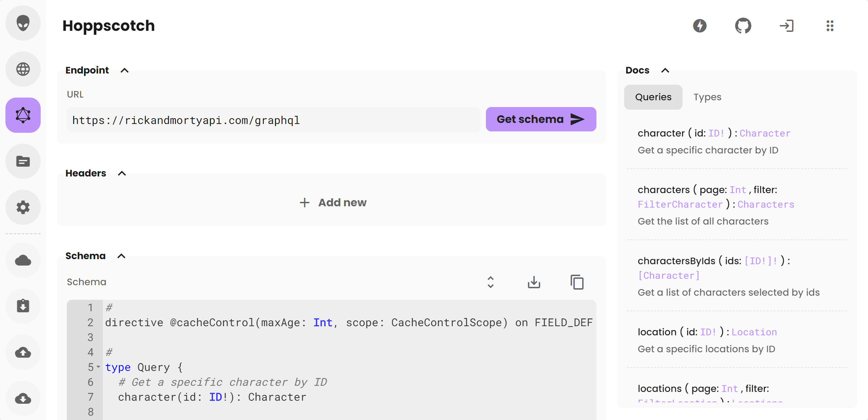
Task: Collapse the Endpoint section
Action: [x=124, y=70]
